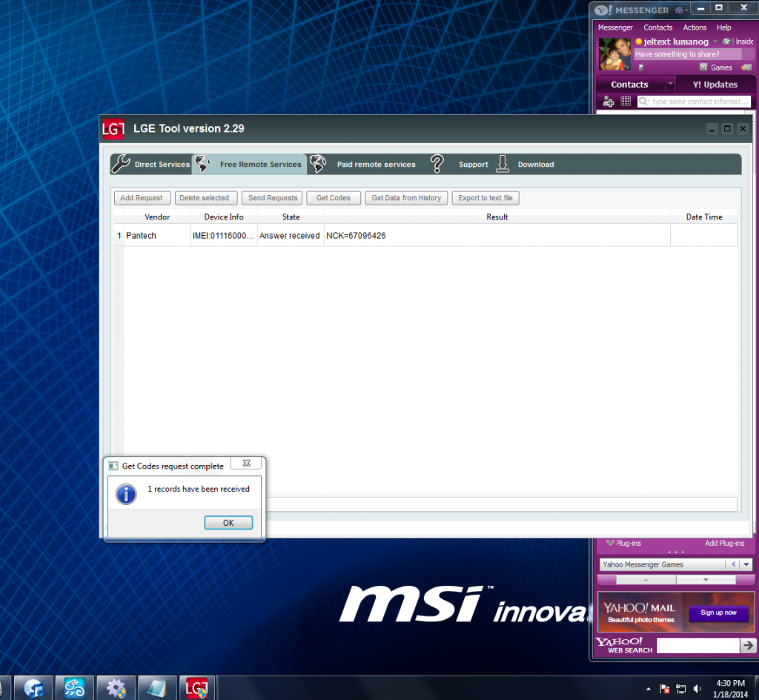This screenshot has width=759, height=700.
Task: Click the Date Time column header
Action: coord(704,217)
